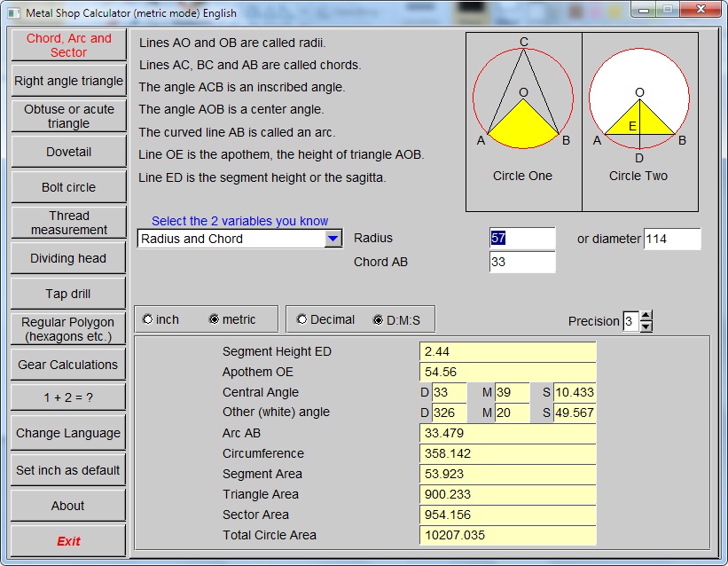This screenshot has height=566, width=728.
Task: Open the About dialog
Action: tap(68, 506)
